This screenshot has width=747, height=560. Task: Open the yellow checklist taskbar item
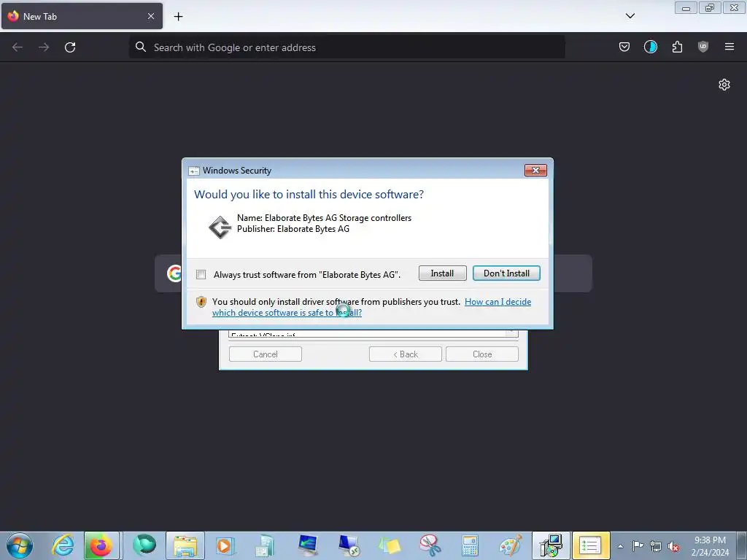click(591, 545)
